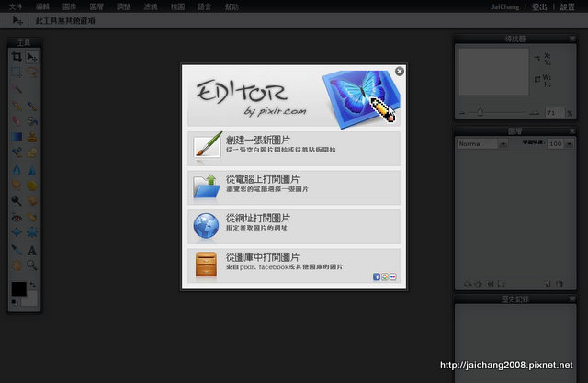Select the rectangular Marquee tool
This screenshot has height=383, width=588.
pyautogui.click(x=17, y=72)
